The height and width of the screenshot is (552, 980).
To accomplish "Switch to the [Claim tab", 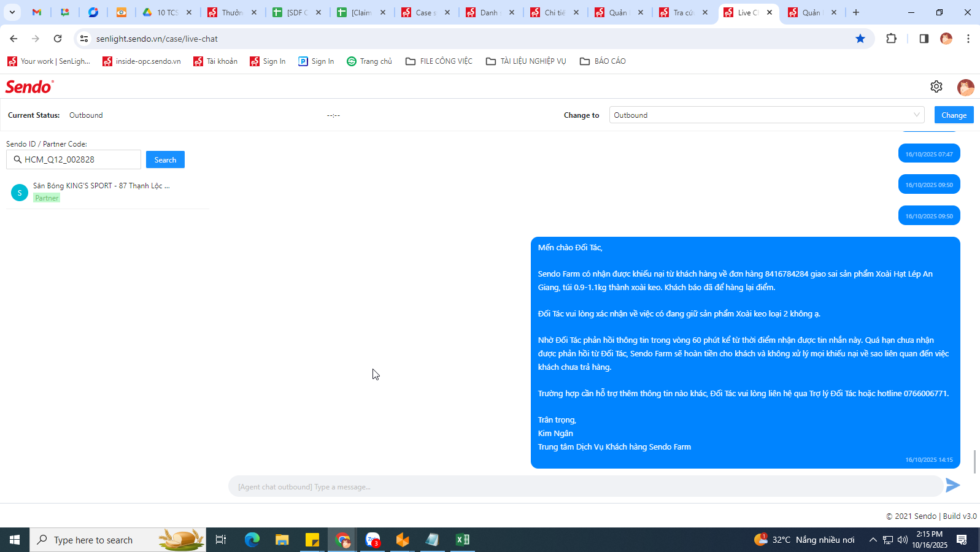I will pos(361,12).
